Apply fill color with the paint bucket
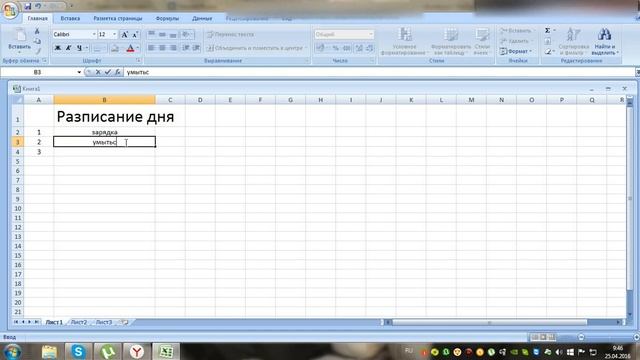 click(115, 49)
